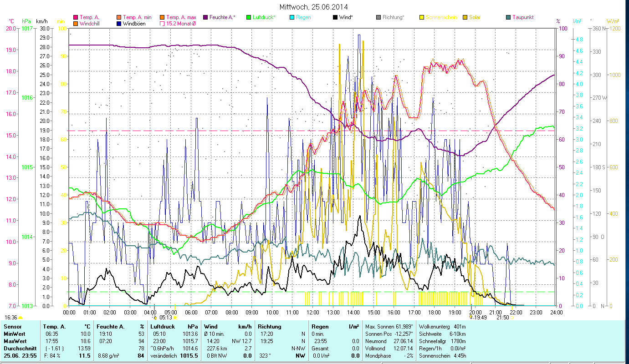Click the Max. Sonnen 61,989° entry
Viewport: 629px width, 364px height.
[389, 327]
